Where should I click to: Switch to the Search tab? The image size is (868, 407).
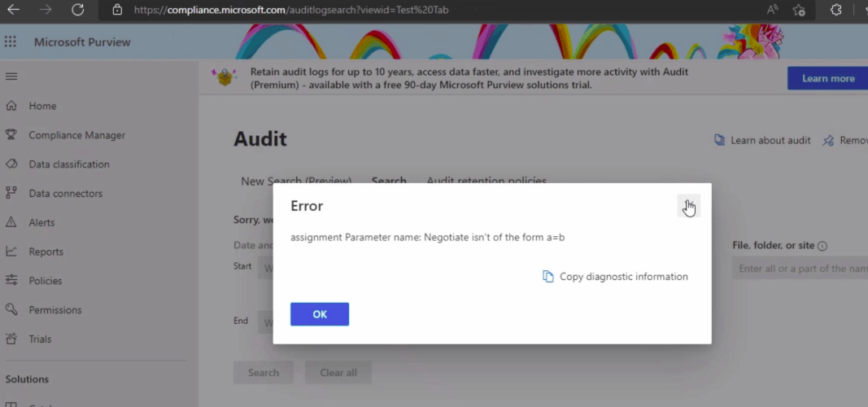pyautogui.click(x=389, y=181)
